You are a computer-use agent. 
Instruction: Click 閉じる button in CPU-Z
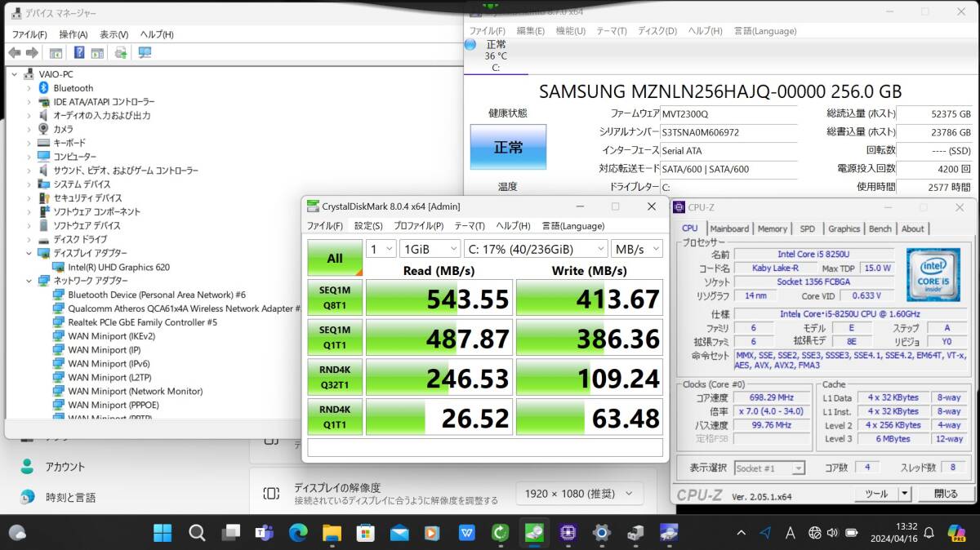tap(946, 494)
